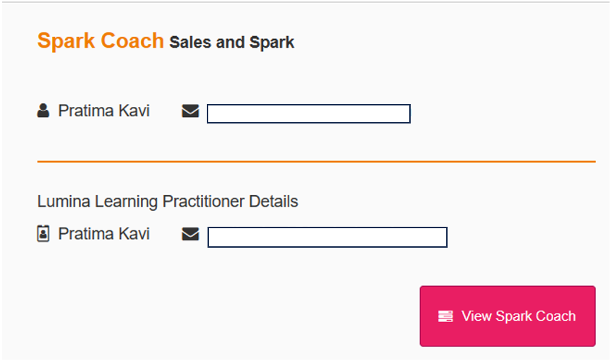Select the orange Spark Coach heading
The width and height of the screenshot is (611, 364).
point(101,40)
